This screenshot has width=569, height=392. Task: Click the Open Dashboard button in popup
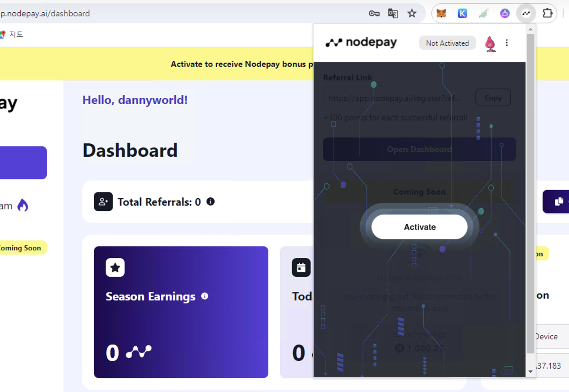point(419,149)
